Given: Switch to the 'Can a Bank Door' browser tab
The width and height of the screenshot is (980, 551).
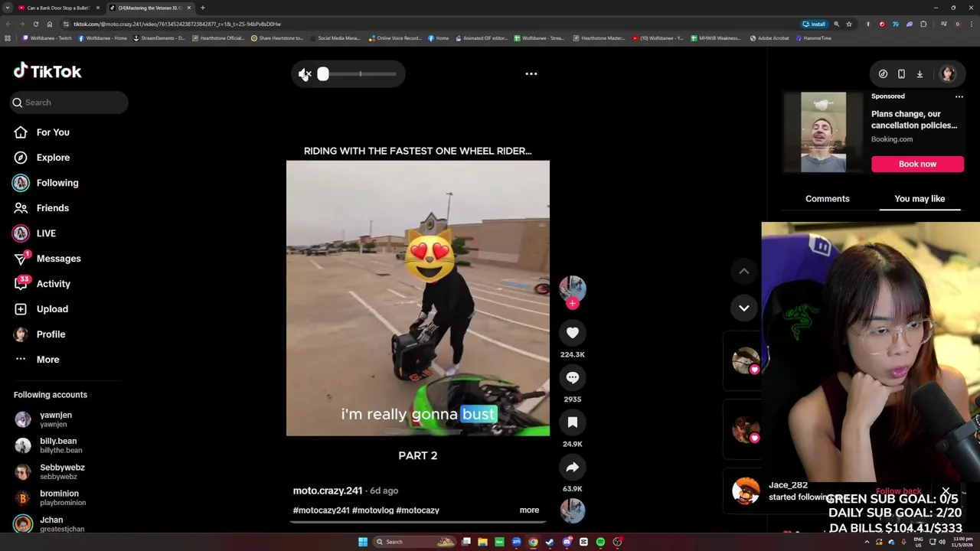Looking at the screenshot, I should [x=59, y=8].
